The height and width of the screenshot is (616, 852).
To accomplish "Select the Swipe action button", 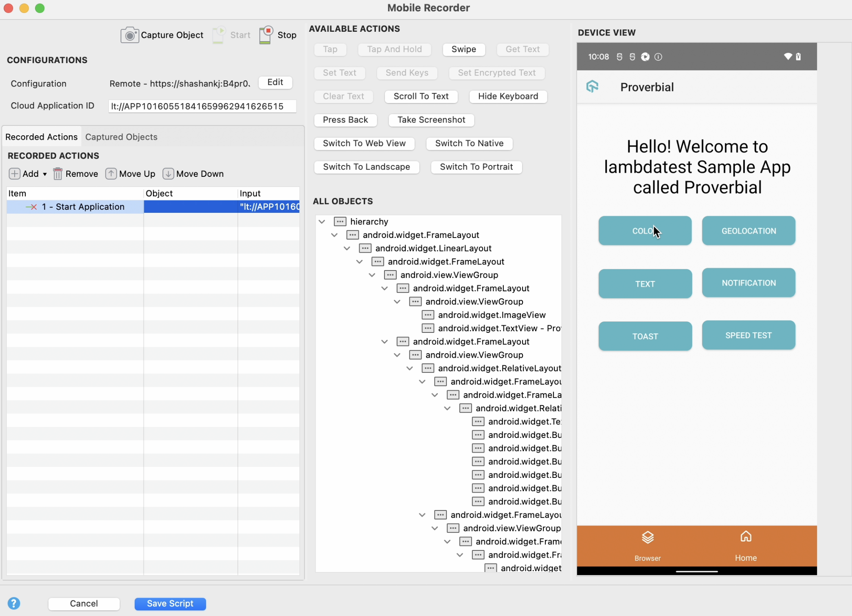I will click(464, 49).
